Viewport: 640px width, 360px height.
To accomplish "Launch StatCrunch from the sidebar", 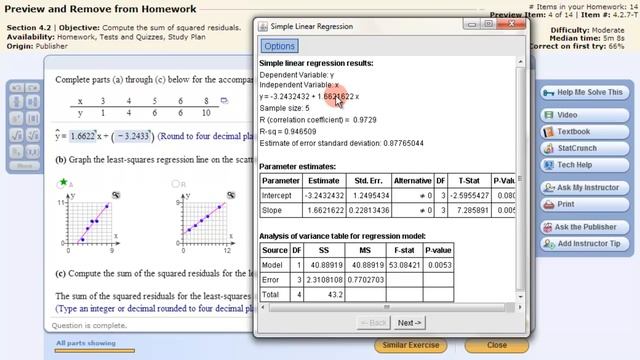I will (585, 148).
